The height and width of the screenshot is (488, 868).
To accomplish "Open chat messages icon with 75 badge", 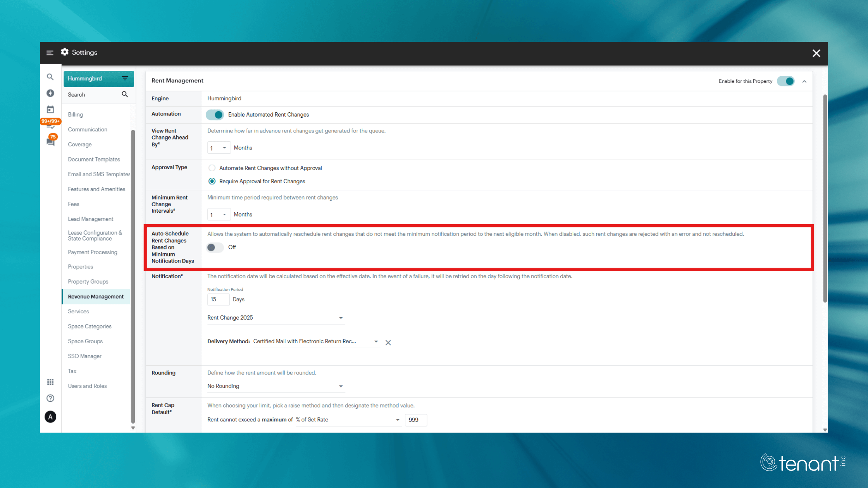I will pyautogui.click(x=50, y=141).
